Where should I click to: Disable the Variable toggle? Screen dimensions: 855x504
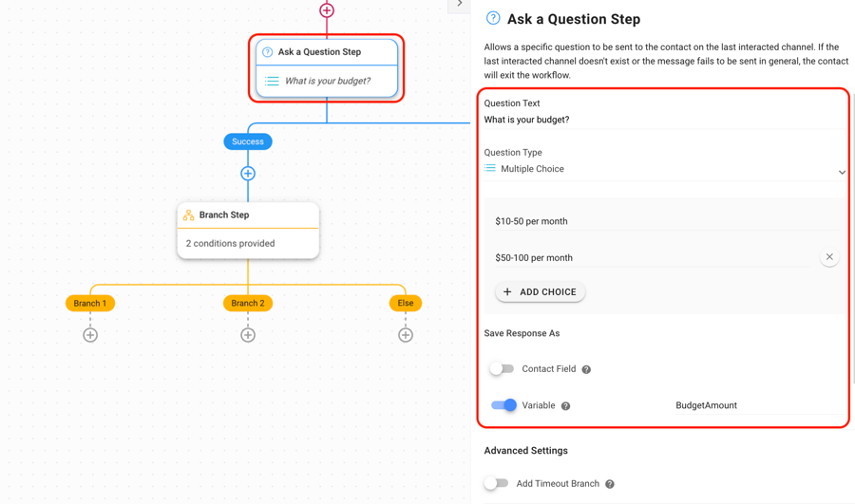[x=503, y=405]
